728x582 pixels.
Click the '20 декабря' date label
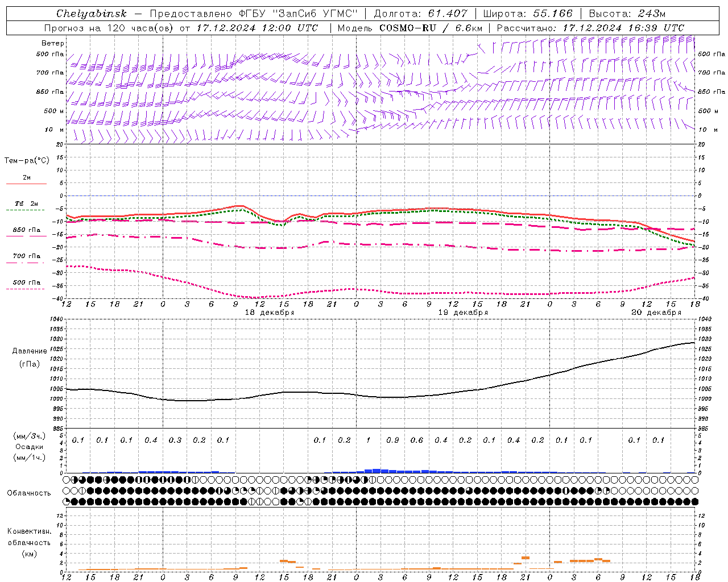(x=656, y=313)
